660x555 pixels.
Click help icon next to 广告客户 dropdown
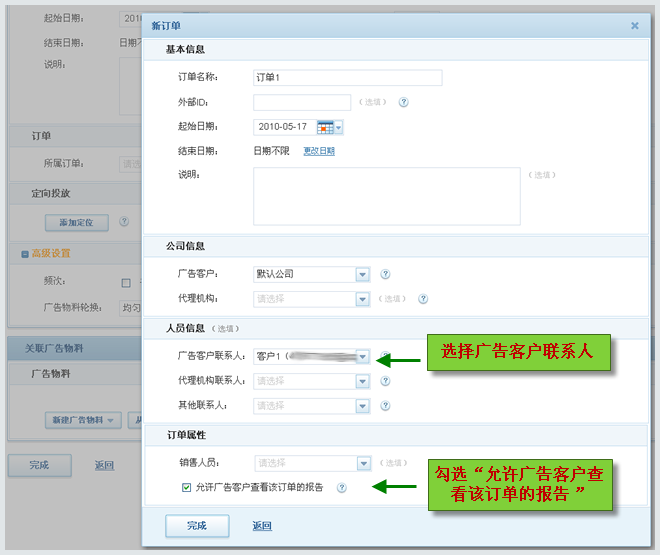tap(385, 274)
